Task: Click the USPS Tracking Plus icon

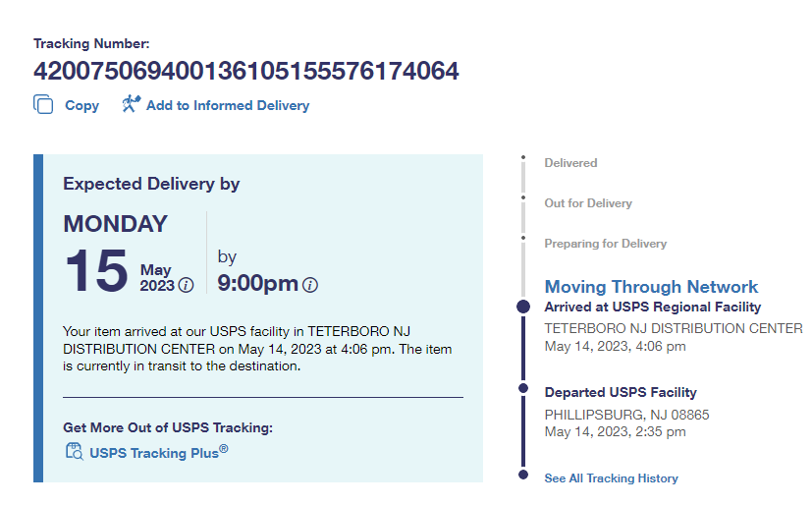Action: [74, 452]
